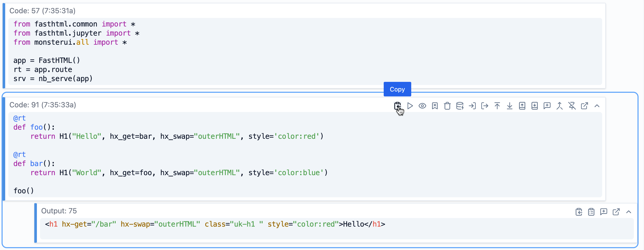Run the code cell with play icon
Viewport: 644px width, 250px height.
(410, 106)
